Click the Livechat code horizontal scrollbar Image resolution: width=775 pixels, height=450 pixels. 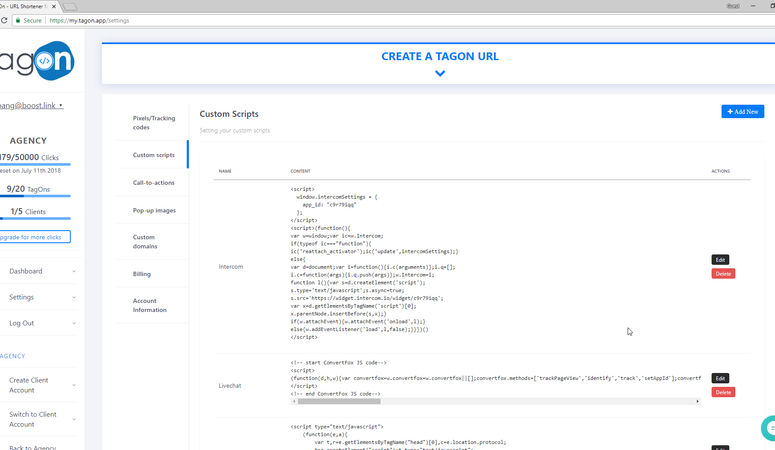click(x=339, y=402)
